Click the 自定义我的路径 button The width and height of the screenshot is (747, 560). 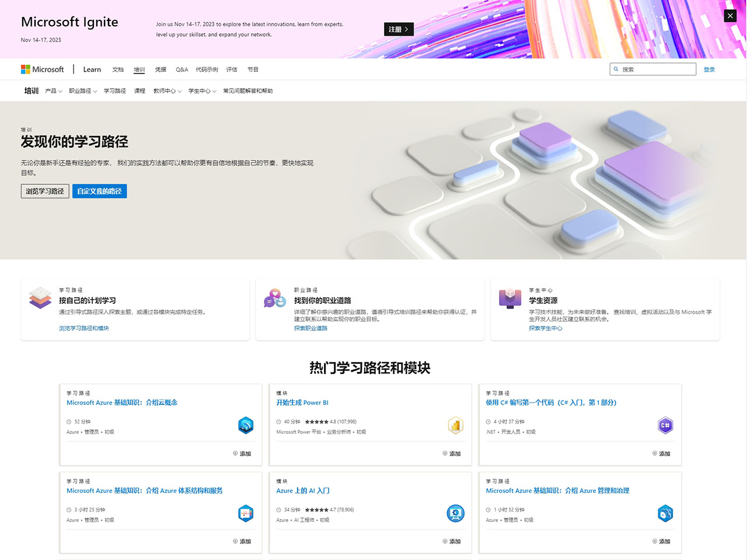point(100,191)
